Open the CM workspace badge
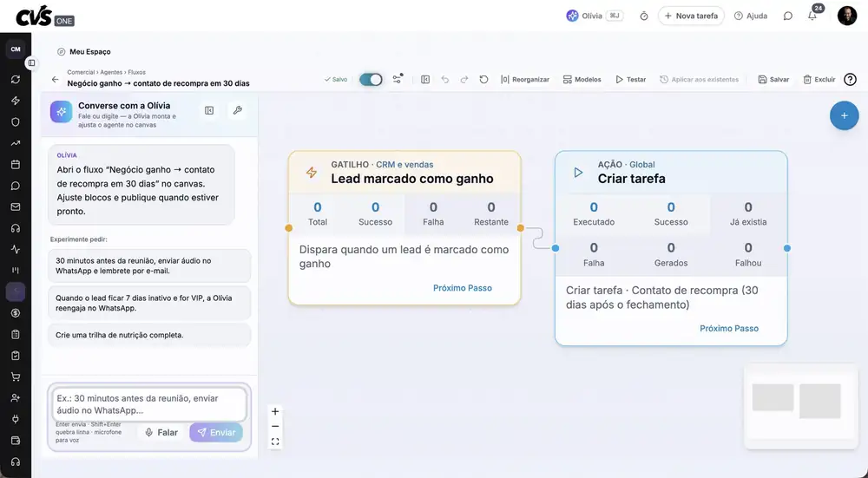 [x=16, y=49]
